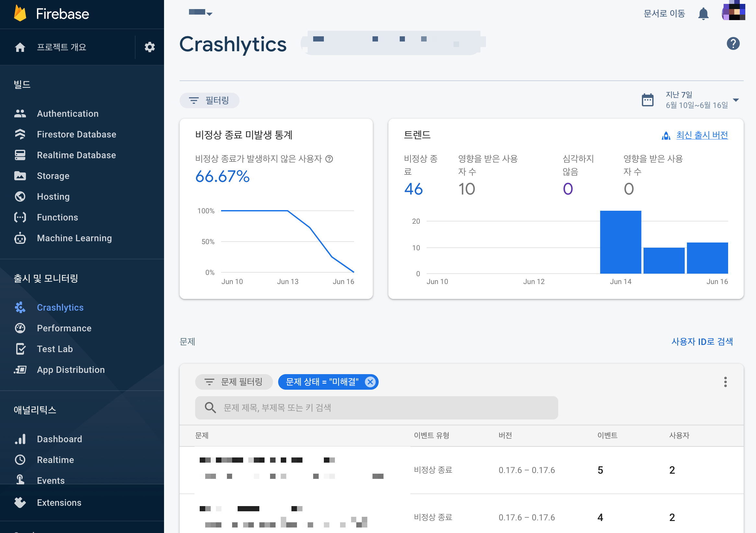Click the Events touch icon
756x533 pixels.
coord(20,480)
